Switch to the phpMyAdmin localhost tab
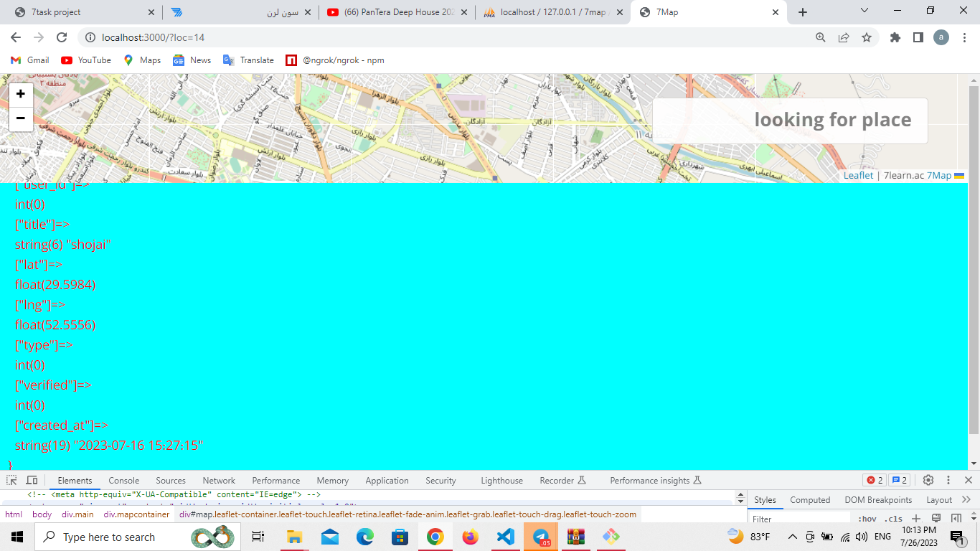 coord(552,12)
